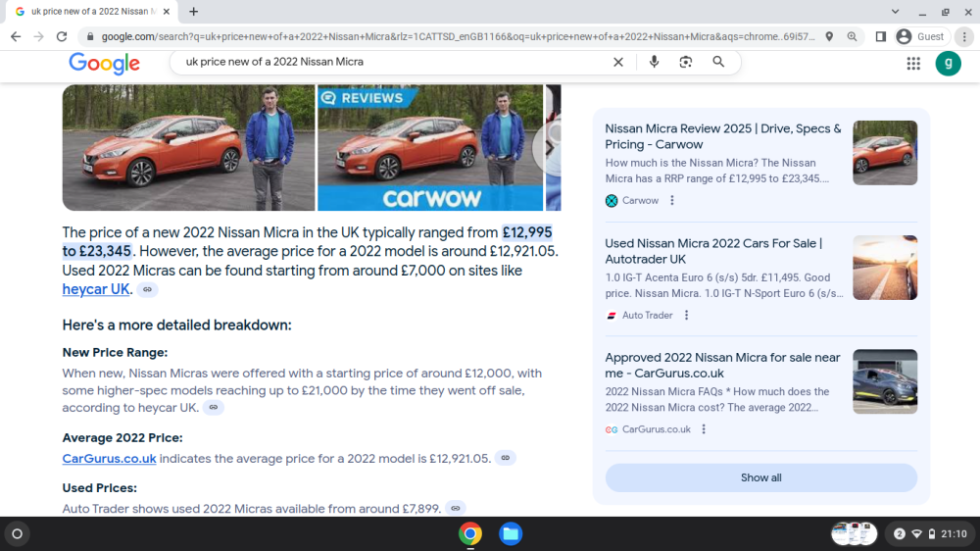
Task: Open the Guest profile menu
Action: coord(920,37)
